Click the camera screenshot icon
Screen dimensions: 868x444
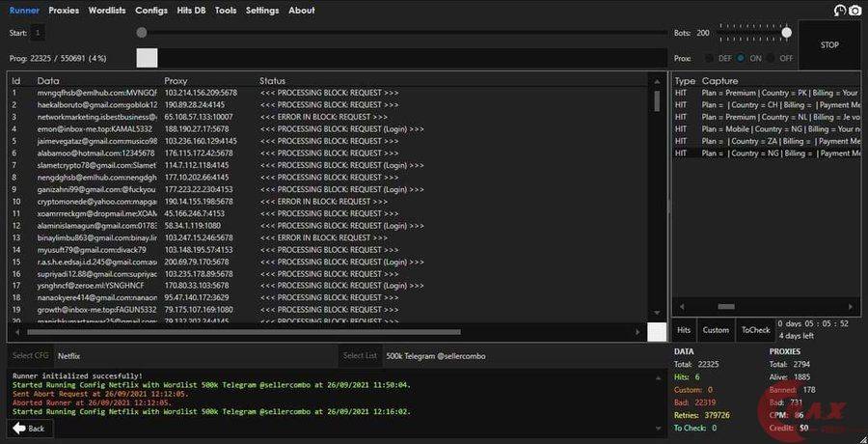click(854, 11)
